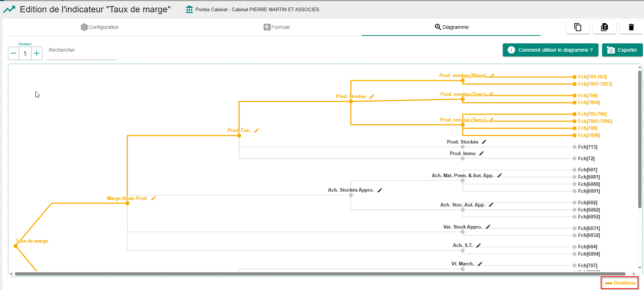Image resolution: width=644 pixels, height=290 pixels.
Task: Increase Niveaux with the plus button
Action: pyautogui.click(x=36, y=54)
